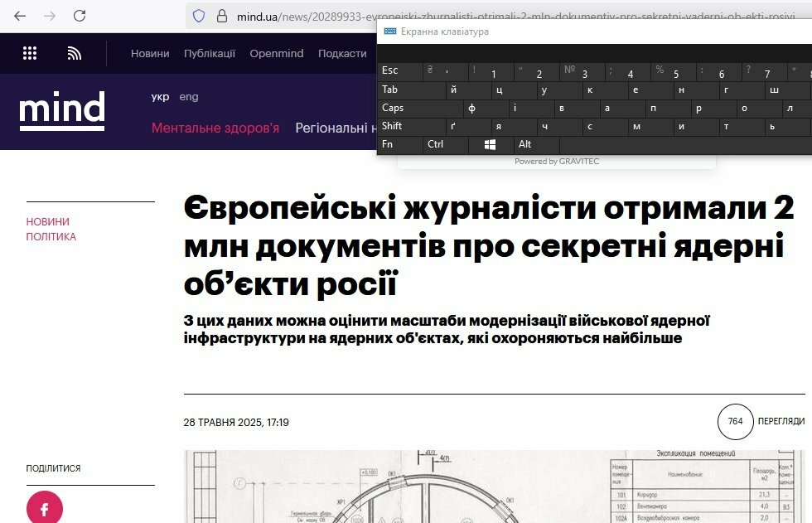Toggle Ctrl on the on-screen keyboard
The width and height of the screenshot is (812, 523).
(445, 144)
